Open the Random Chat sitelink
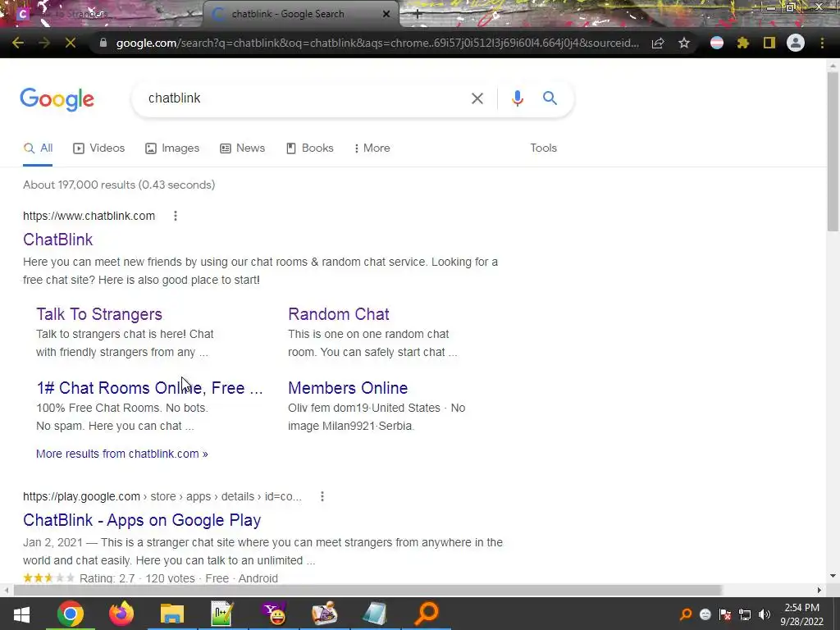The height and width of the screenshot is (630, 840). [x=339, y=314]
